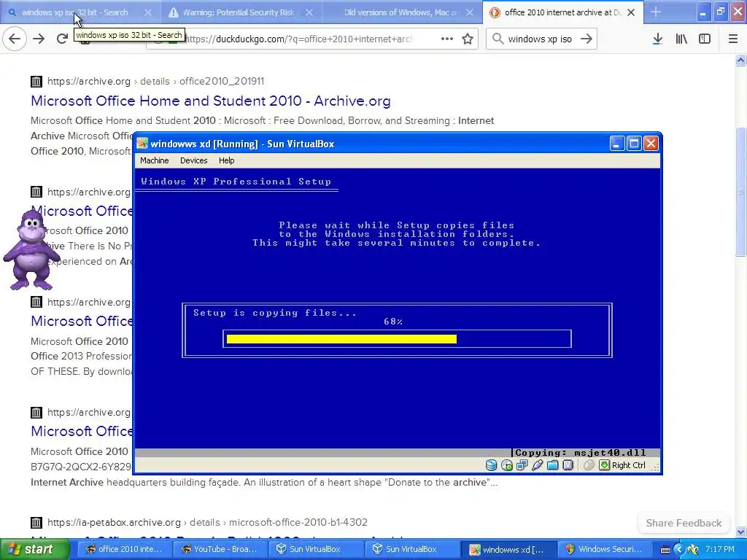Open the VirtualBox Devices menu
747x560 pixels.
tap(193, 160)
